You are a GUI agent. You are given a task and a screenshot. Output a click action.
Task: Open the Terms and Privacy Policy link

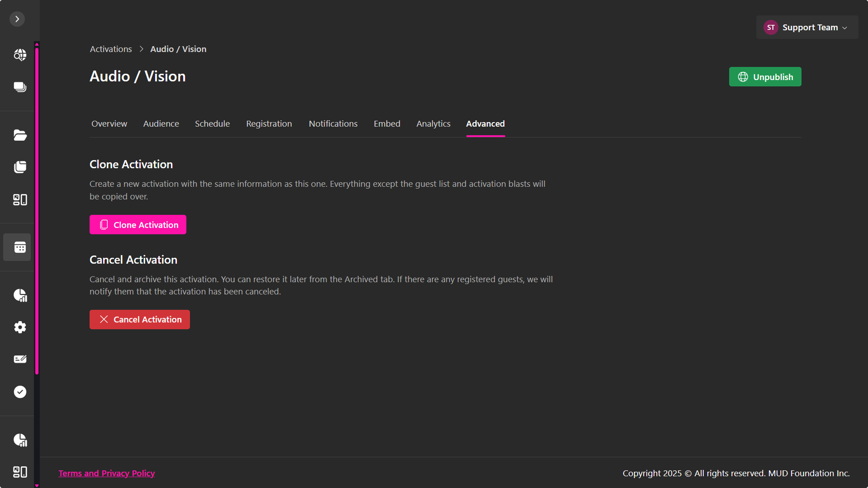point(107,473)
